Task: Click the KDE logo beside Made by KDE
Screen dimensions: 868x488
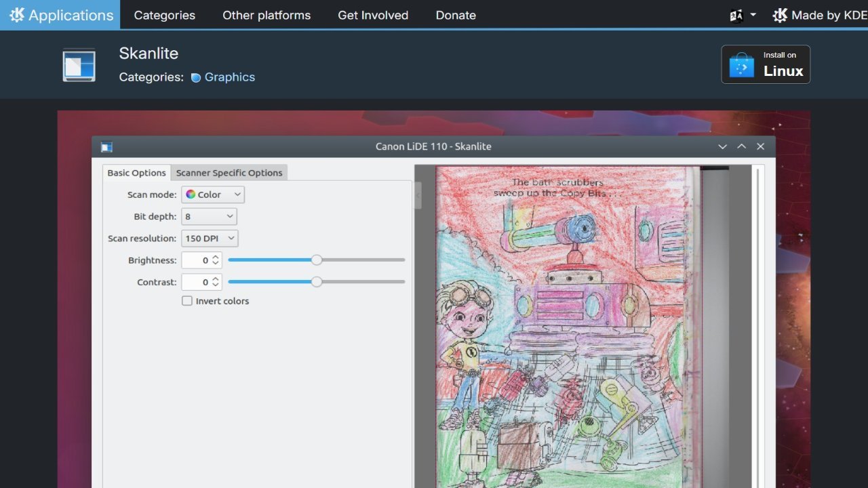Action: pos(780,15)
